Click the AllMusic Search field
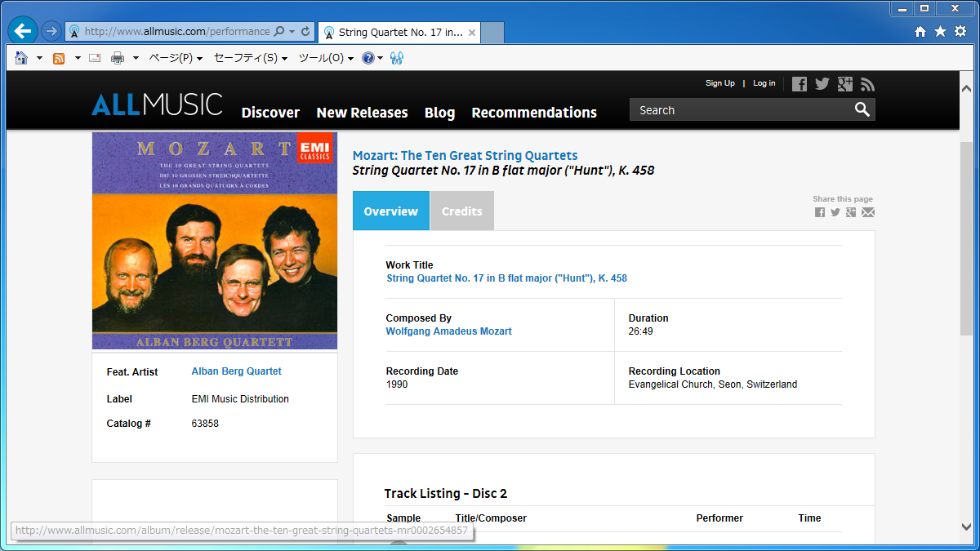Viewport: 980px width, 551px height. click(742, 110)
